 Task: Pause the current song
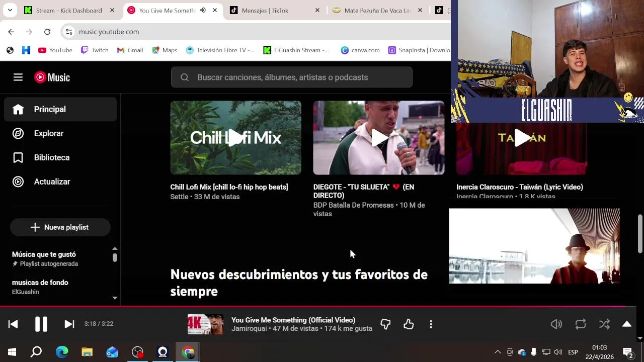coord(41,324)
